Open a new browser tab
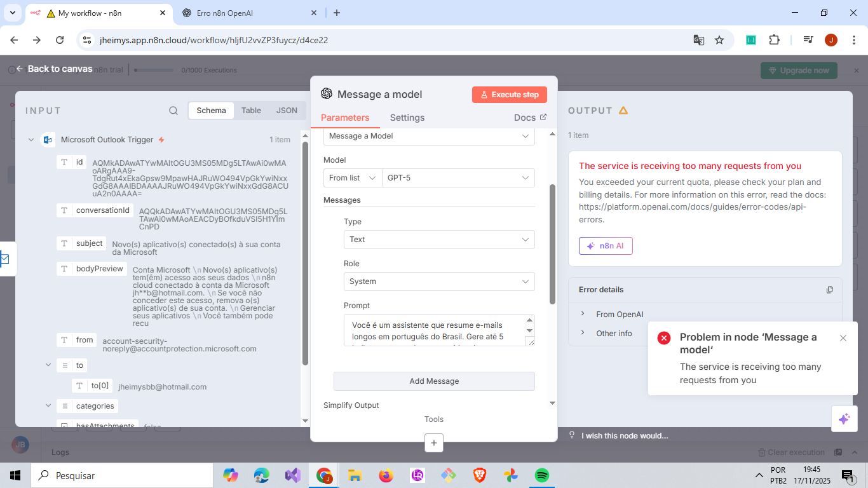This screenshot has width=868, height=488. pyautogui.click(x=337, y=13)
